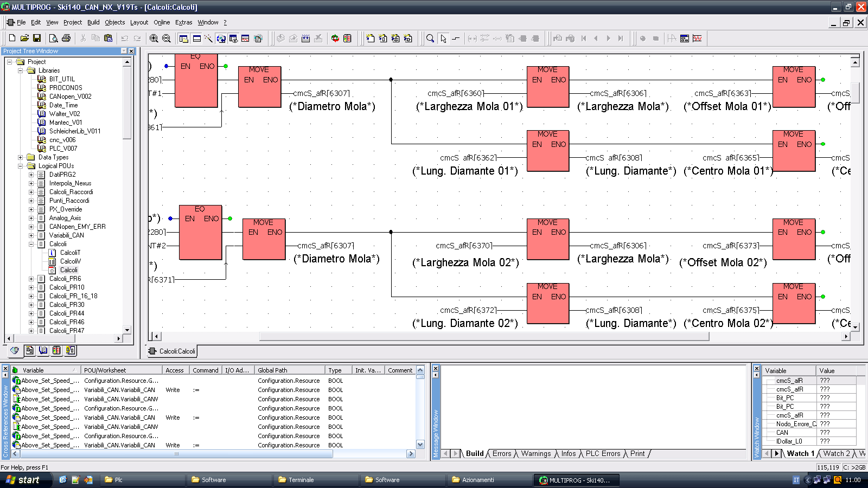Toggle the Message Window toolbar button
The height and width of the screenshot is (488, 868).
pyautogui.click(x=196, y=38)
